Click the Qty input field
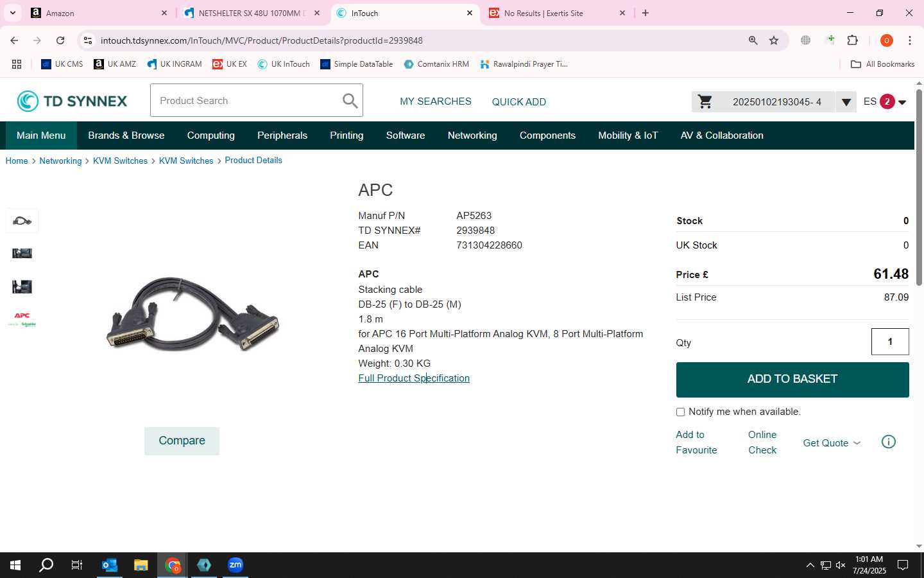 (890, 342)
